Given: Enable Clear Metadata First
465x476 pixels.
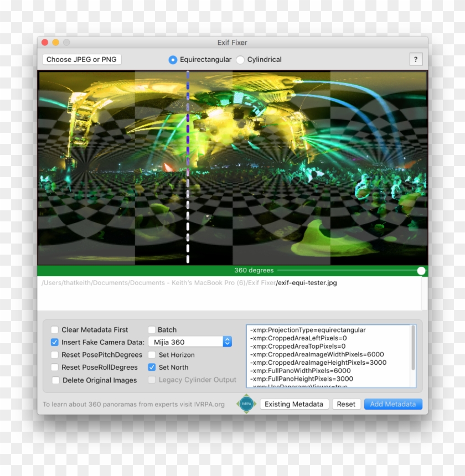Looking at the screenshot, I should [x=54, y=329].
